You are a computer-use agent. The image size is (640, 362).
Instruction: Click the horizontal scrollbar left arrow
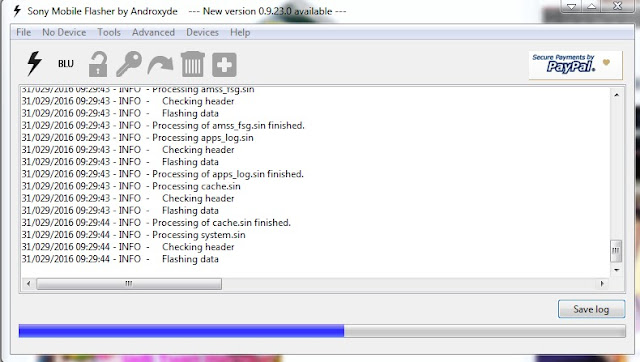28,283
